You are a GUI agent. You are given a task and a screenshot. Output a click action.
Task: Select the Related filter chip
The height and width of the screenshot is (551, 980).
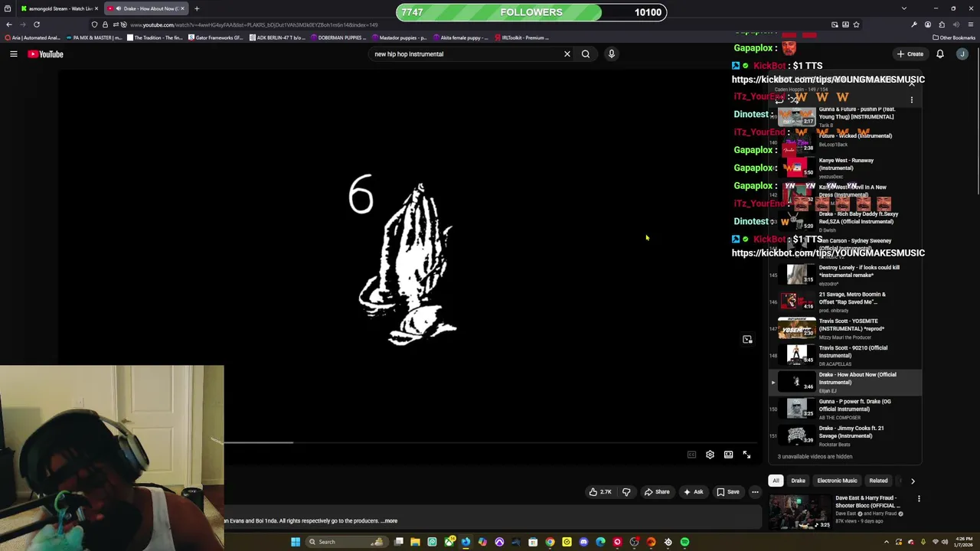pos(878,481)
